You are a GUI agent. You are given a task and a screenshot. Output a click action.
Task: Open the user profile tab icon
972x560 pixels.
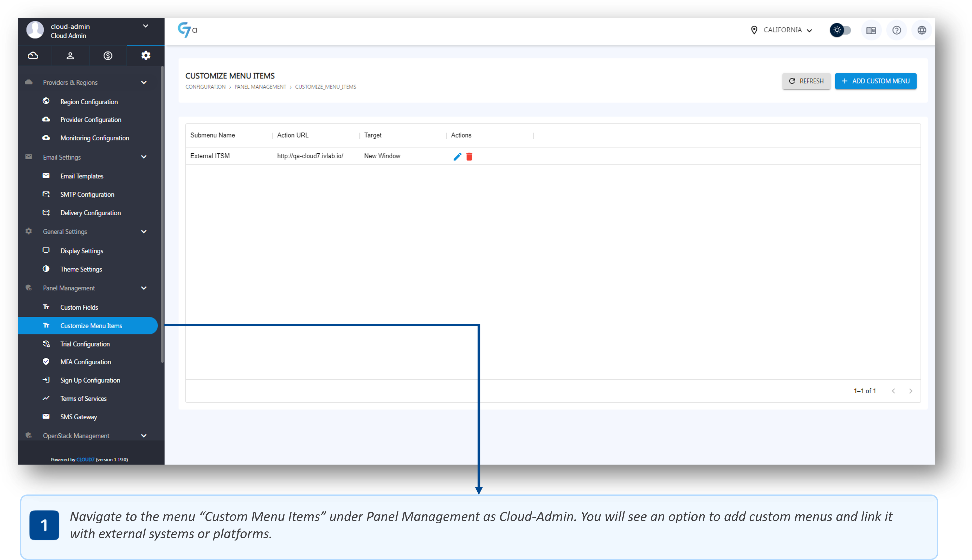click(70, 56)
